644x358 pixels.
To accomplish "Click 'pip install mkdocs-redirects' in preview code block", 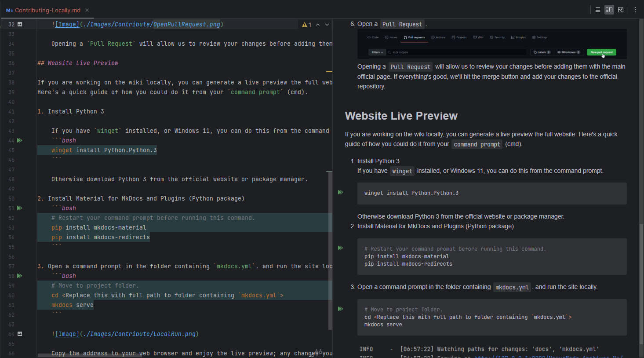I will pos(408,264).
